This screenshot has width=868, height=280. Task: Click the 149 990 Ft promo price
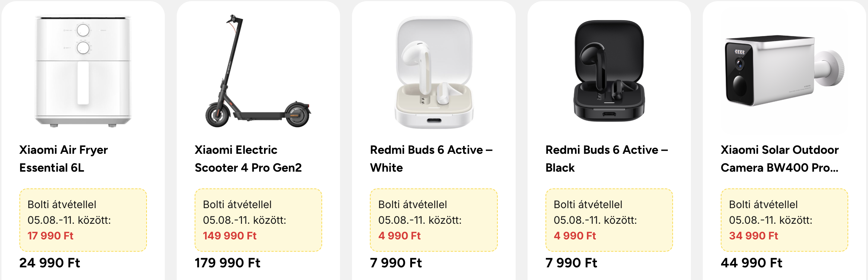(230, 236)
